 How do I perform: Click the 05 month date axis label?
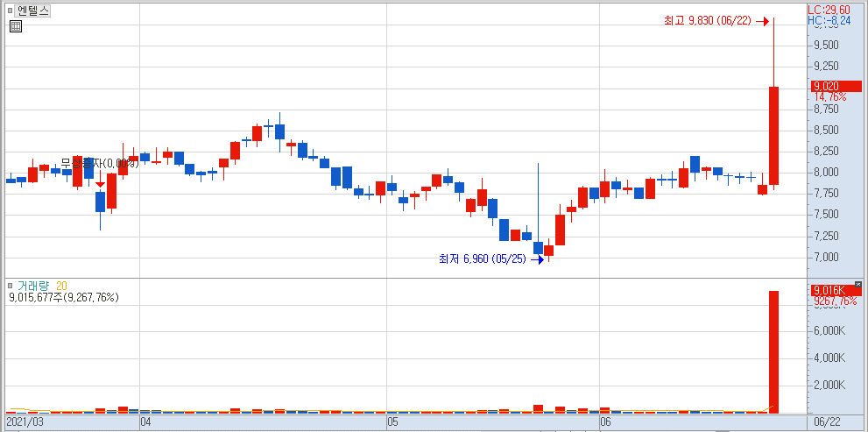tap(393, 422)
